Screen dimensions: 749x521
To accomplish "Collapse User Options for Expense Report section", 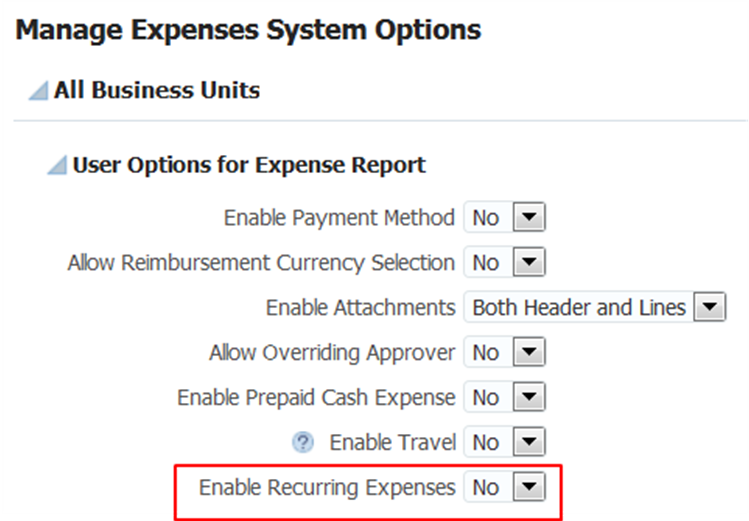I will (57, 166).
